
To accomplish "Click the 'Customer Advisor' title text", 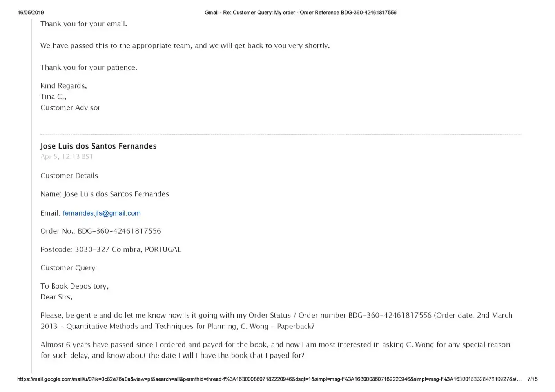I will [70, 108].
